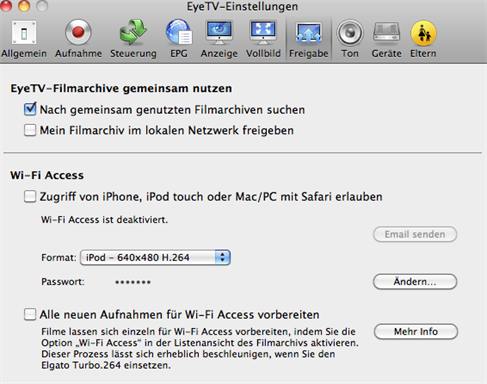The height and width of the screenshot is (384, 487).
Task: Select the Freigabe sharing tab
Action: [308, 39]
